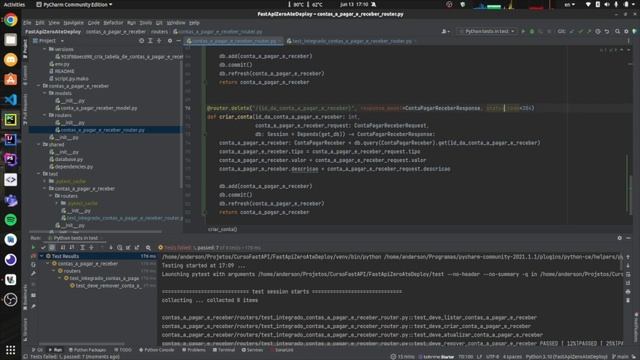Open Search Everywhere magnifier in top toolbar
Screen dimensions: 640x360
point(617,31)
